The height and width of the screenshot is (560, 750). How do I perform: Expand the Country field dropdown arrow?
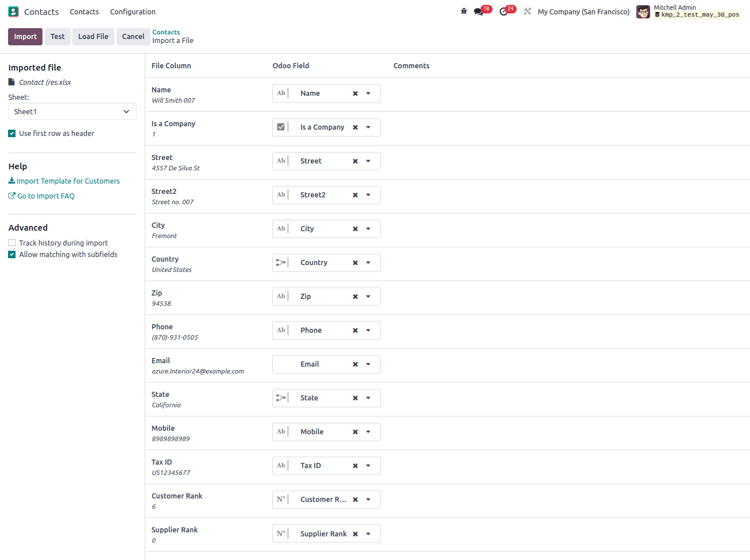pos(368,263)
